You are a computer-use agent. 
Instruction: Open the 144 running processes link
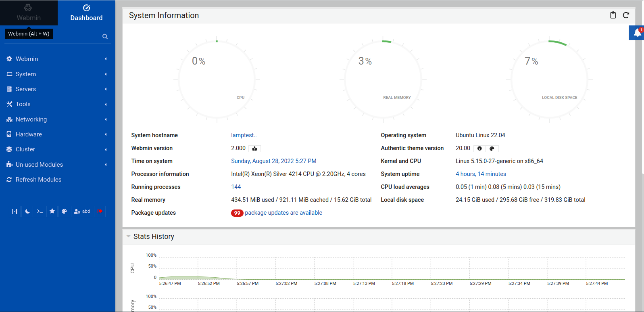pyautogui.click(x=236, y=187)
